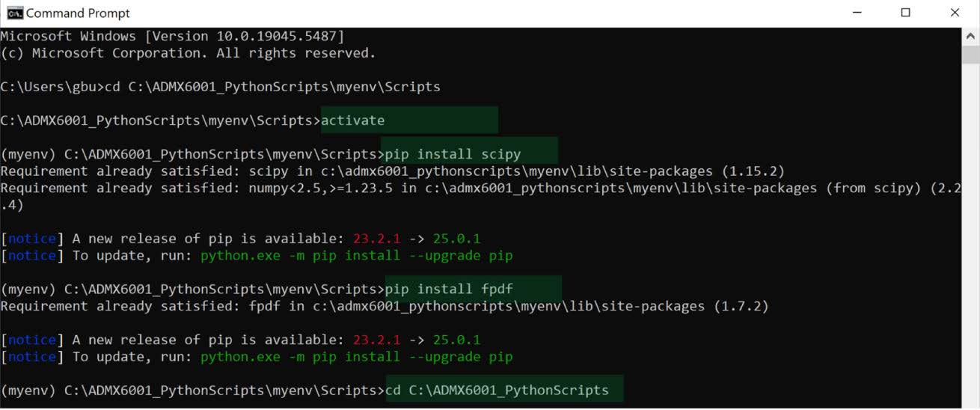Click the scrollbar up arrow

click(970, 36)
